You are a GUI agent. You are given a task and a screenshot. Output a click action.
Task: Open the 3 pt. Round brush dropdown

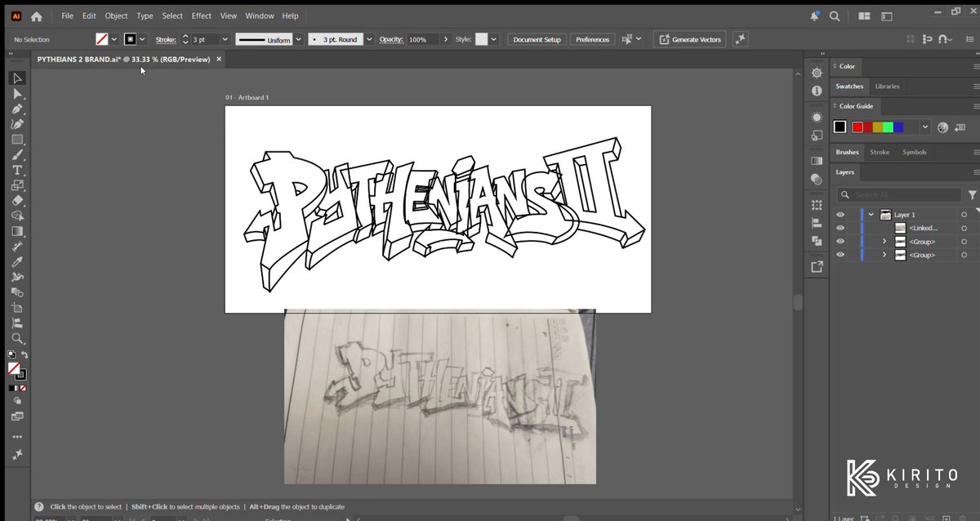(x=369, y=39)
